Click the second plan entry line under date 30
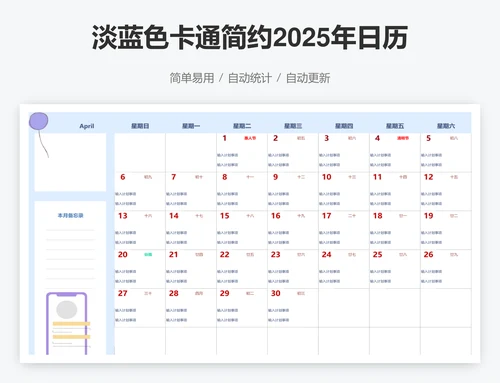The width and height of the screenshot is (500, 383). tap(279, 320)
